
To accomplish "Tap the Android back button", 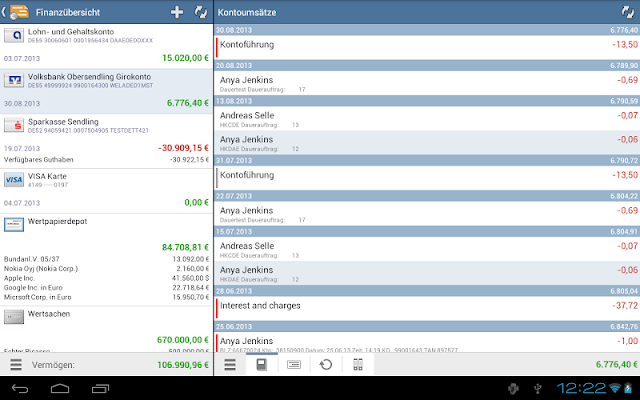I will click(20, 388).
